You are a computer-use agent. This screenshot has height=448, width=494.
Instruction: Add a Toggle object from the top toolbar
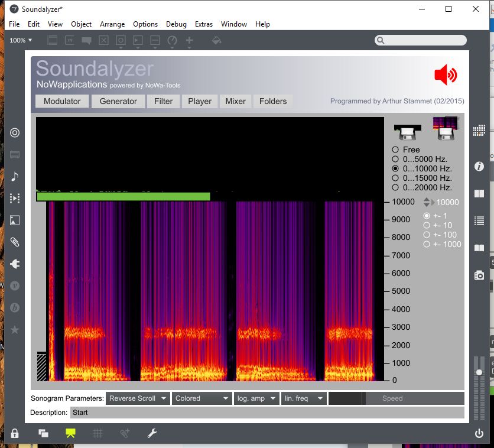[103, 40]
